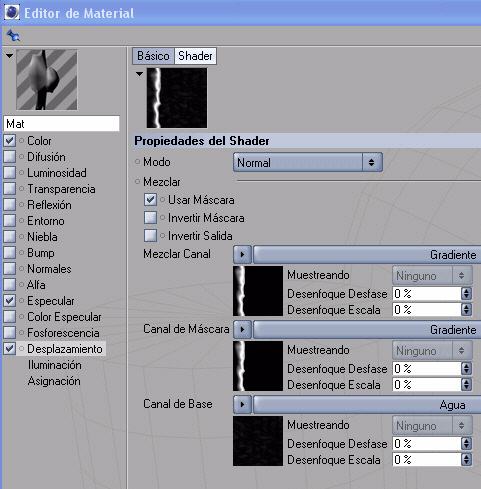Click the Canal de Máscara gradient thumbnail
The width and height of the screenshot is (481, 489).
(x=258, y=366)
